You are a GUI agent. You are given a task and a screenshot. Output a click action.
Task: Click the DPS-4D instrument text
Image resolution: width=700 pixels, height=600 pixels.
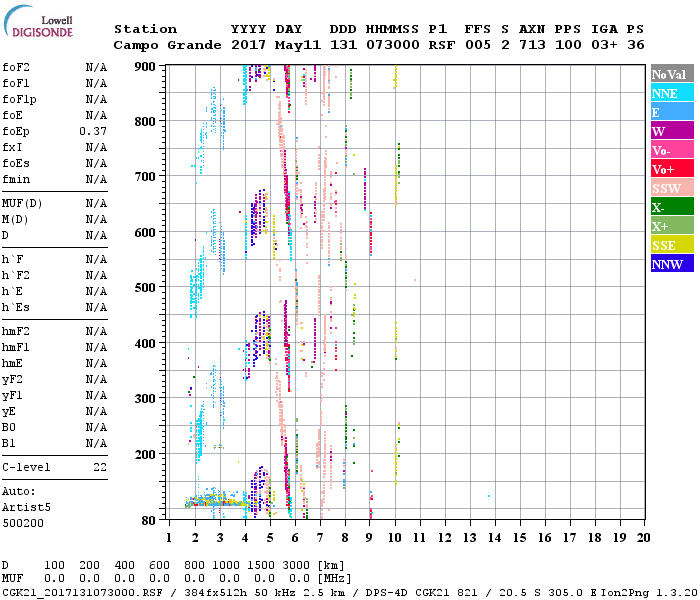click(x=387, y=592)
